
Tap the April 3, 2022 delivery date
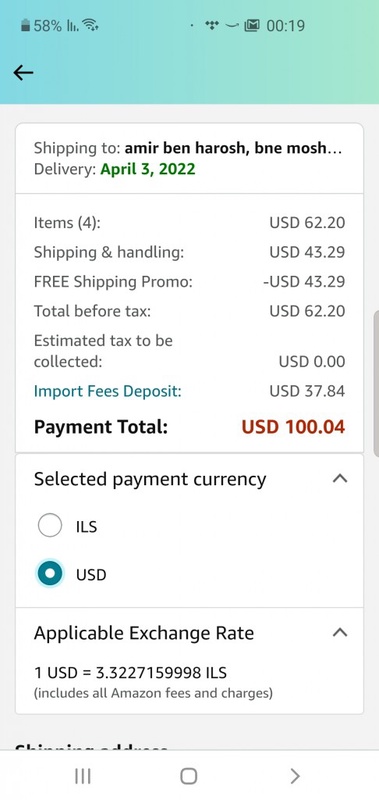148,169
